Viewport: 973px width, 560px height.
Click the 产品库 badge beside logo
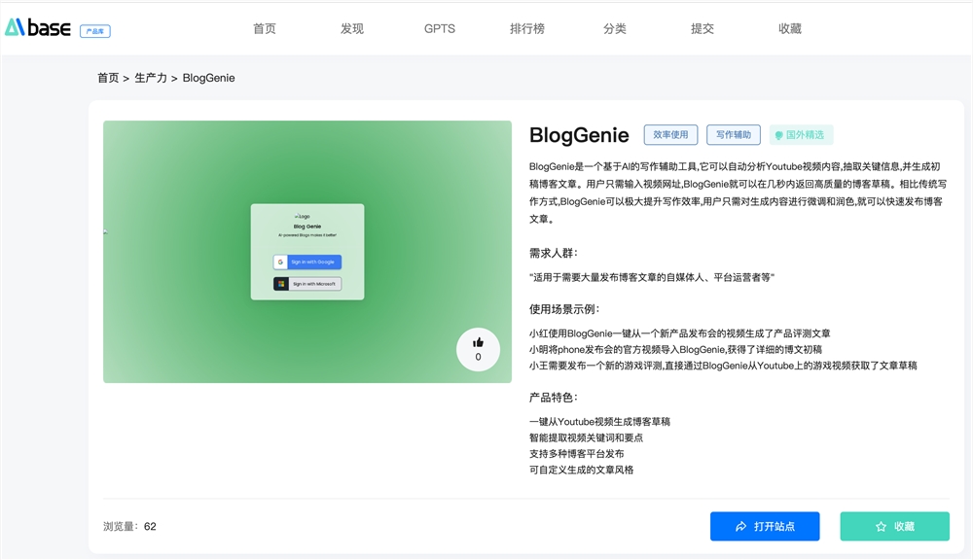pos(95,31)
